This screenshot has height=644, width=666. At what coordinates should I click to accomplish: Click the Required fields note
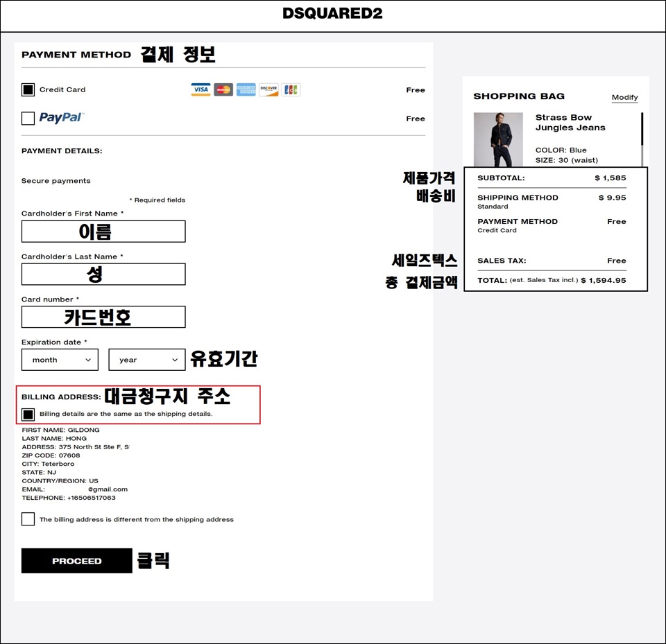click(157, 200)
